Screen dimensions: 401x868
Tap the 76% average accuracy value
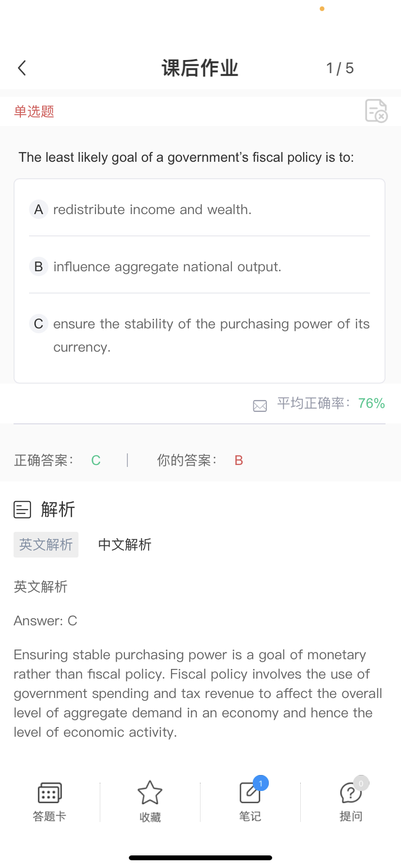pyautogui.click(x=371, y=403)
